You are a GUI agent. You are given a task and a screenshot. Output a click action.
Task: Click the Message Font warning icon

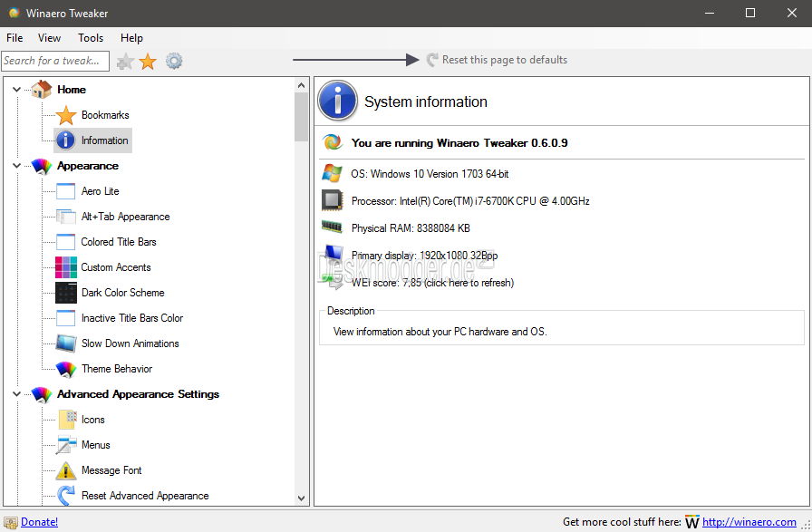click(66, 470)
